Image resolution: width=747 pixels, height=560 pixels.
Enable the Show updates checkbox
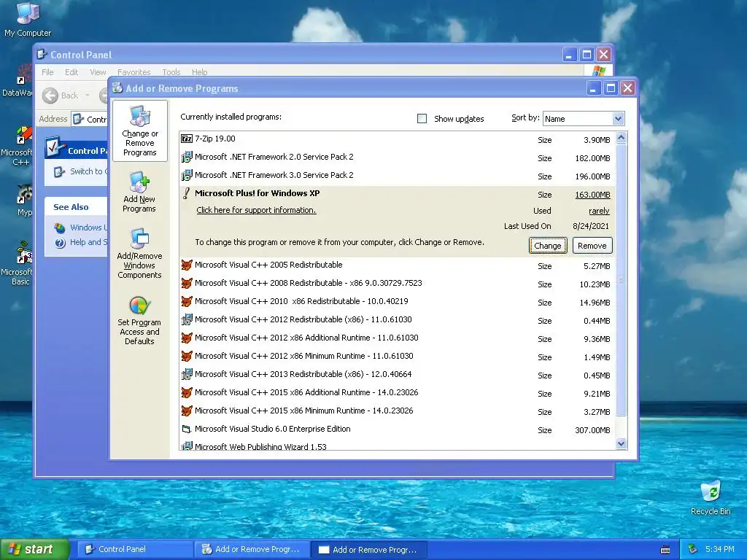[x=422, y=119]
